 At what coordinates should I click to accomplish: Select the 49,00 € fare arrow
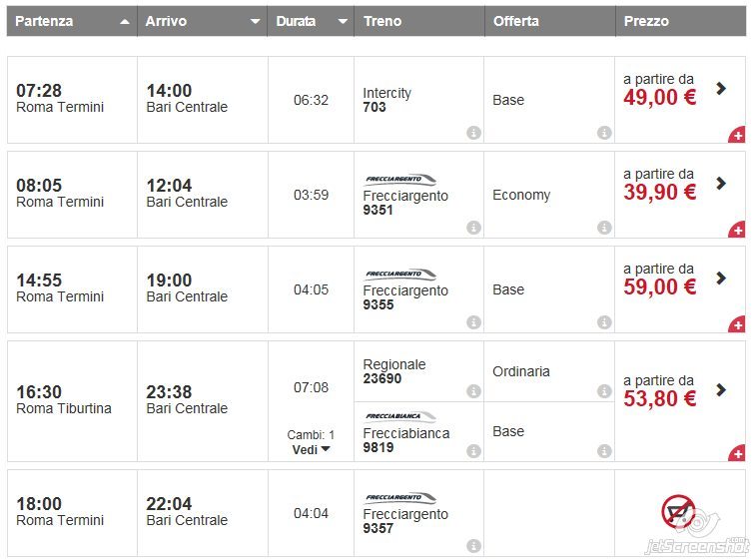pyautogui.click(x=721, y=89)
